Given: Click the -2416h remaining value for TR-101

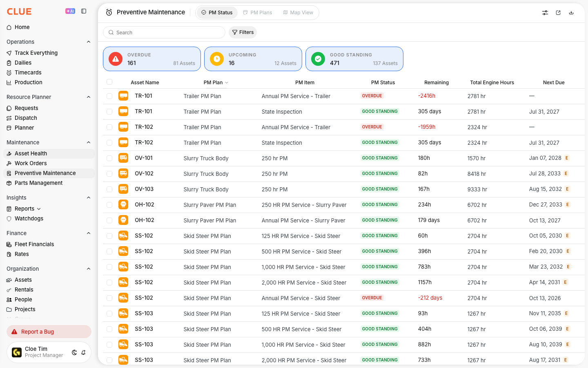Looking at the screenshot, I should pos(427,96).
